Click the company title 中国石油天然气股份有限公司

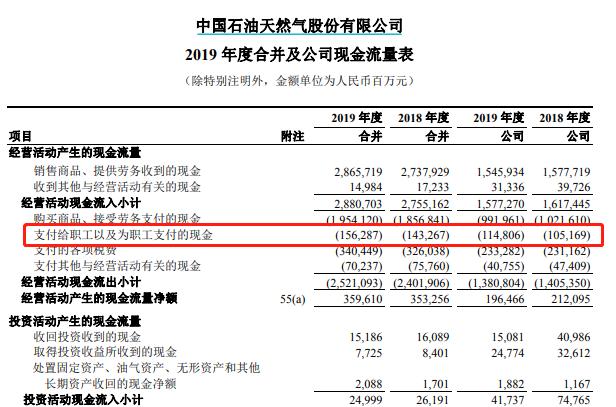pos(299,26)
